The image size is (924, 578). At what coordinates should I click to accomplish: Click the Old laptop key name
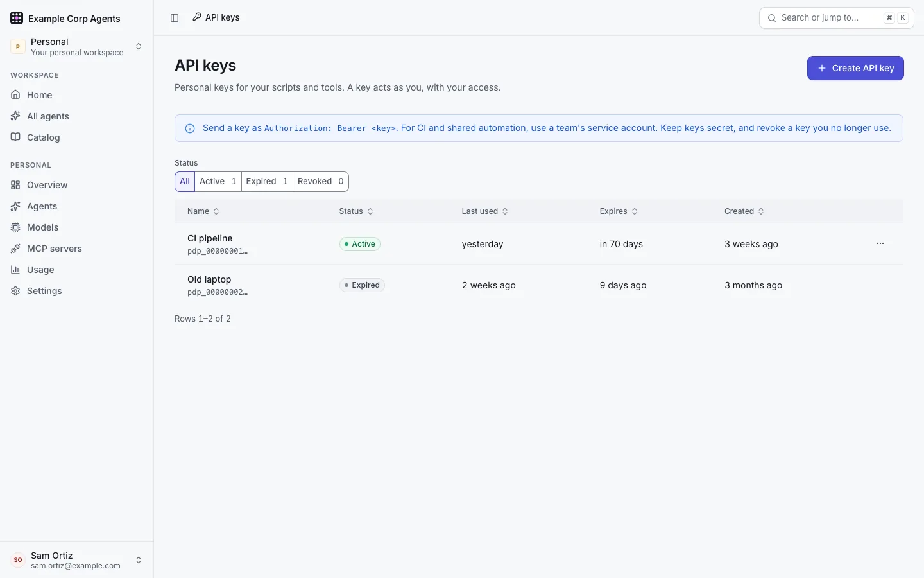(x=209, y=279)
